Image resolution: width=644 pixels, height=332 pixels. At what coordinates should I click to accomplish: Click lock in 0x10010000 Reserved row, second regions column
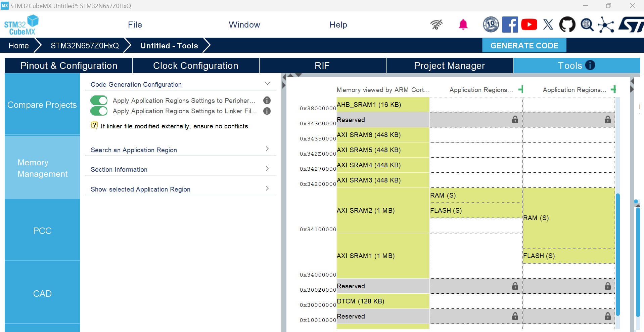(x=608, y=316)
